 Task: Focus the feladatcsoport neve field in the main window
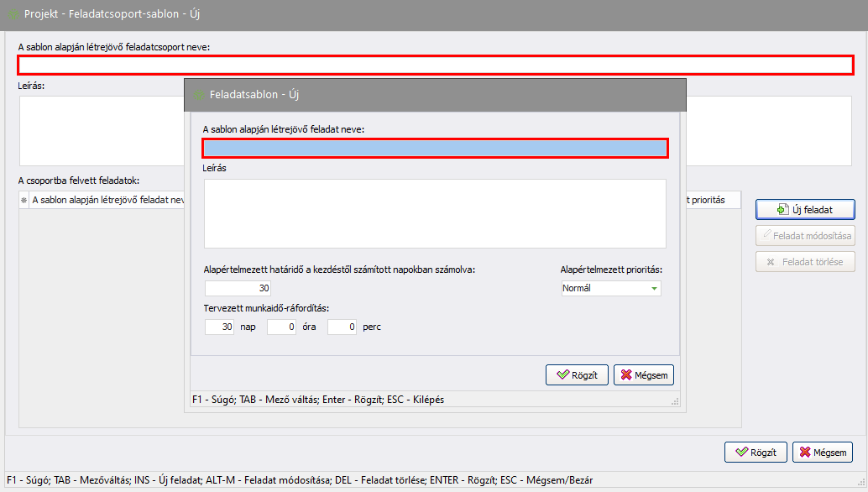click(435, 65)
